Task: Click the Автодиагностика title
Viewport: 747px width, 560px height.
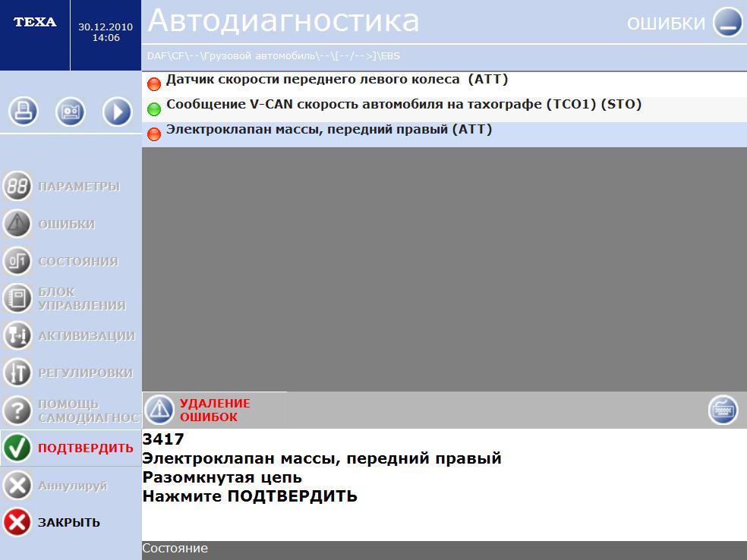Action: (x=283, y=21)
